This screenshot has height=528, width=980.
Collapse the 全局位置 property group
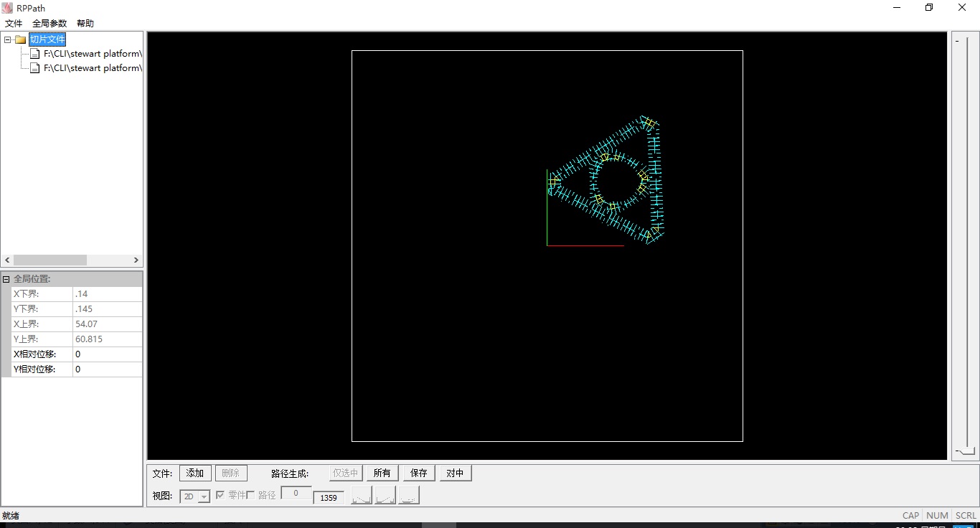coord(6,279)
